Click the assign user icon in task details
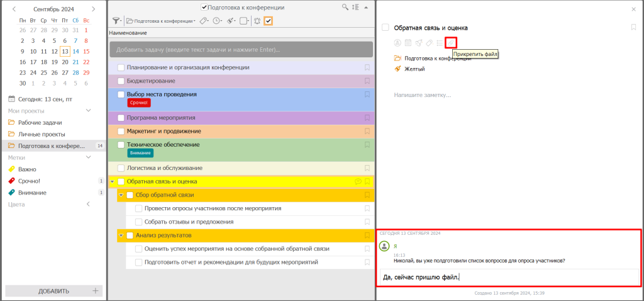644x301 pixels. (397, 43)
